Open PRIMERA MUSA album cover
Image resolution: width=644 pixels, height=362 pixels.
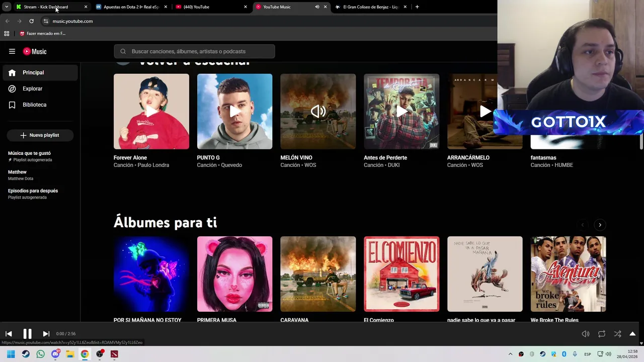(x=234, y=274)
